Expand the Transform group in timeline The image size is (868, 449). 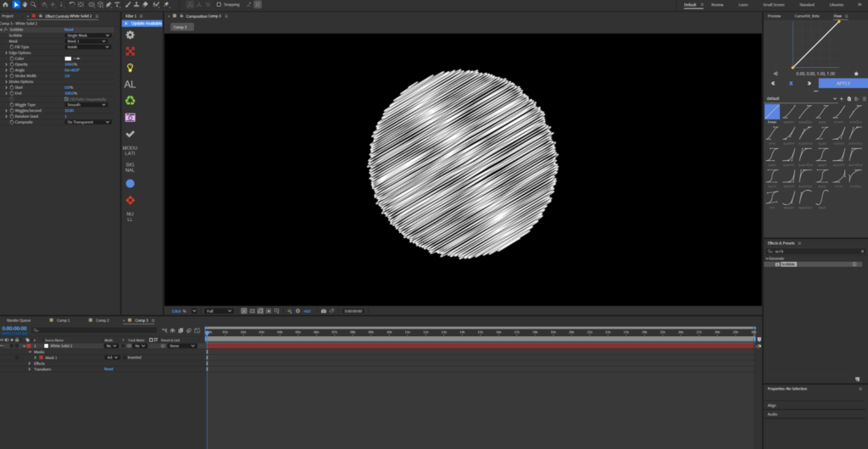(x=30, y=369)
